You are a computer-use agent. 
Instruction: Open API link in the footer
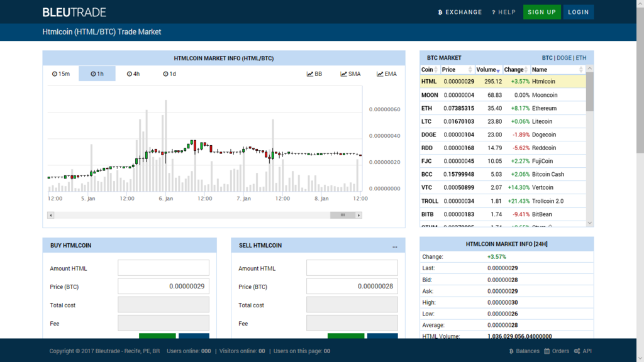[x=583, y=351]
